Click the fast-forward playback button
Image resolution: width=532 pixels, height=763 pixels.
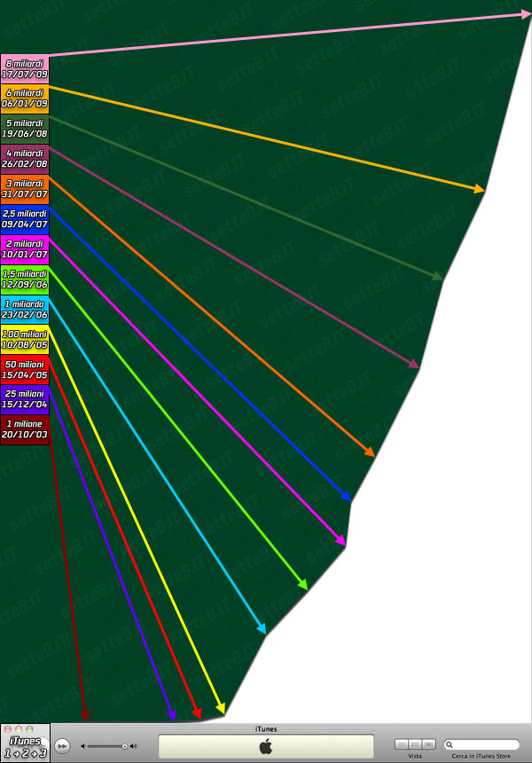point(62,746)
